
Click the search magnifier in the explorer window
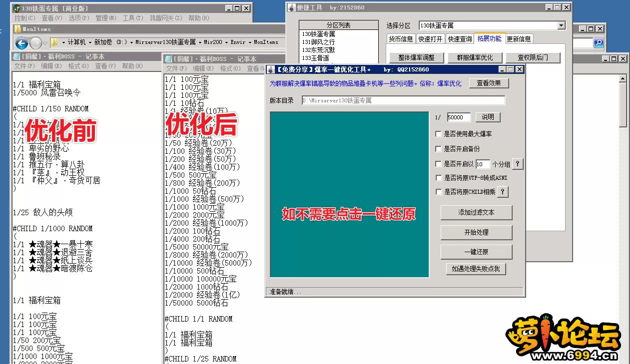599,43
